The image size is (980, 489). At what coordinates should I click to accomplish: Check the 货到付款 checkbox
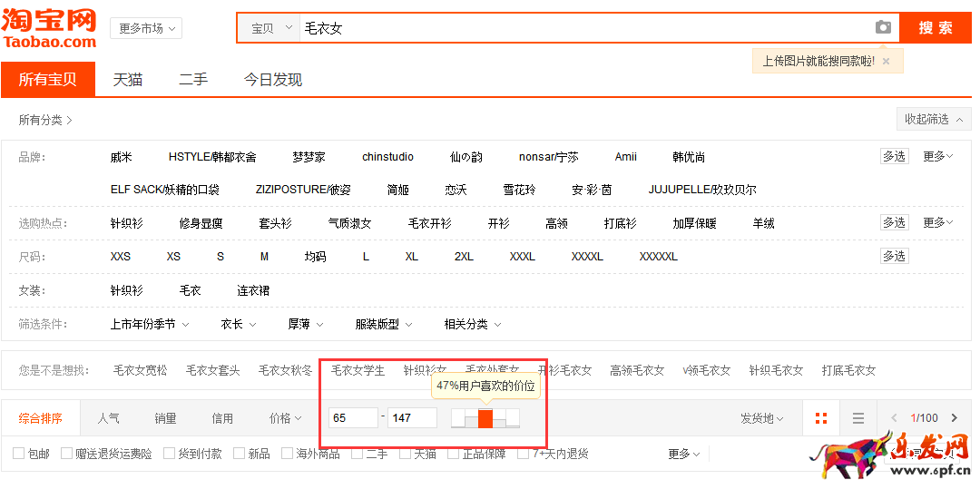tap(169, 454)
